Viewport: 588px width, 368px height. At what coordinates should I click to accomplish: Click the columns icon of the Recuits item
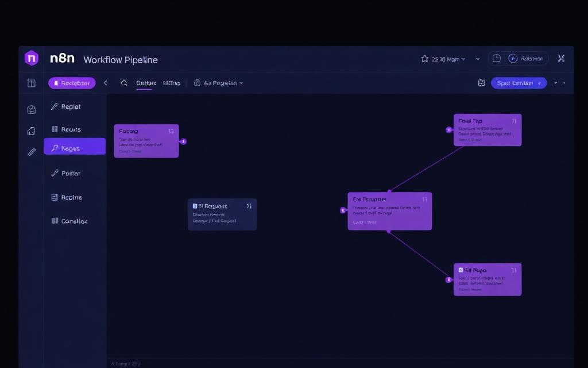(x=55, y=129)
